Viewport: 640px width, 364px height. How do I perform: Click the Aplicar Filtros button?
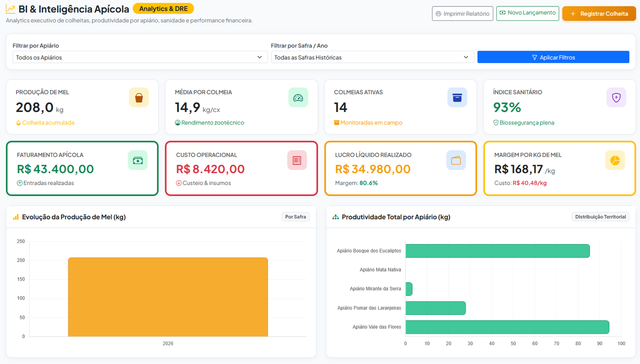pos(553,57)
